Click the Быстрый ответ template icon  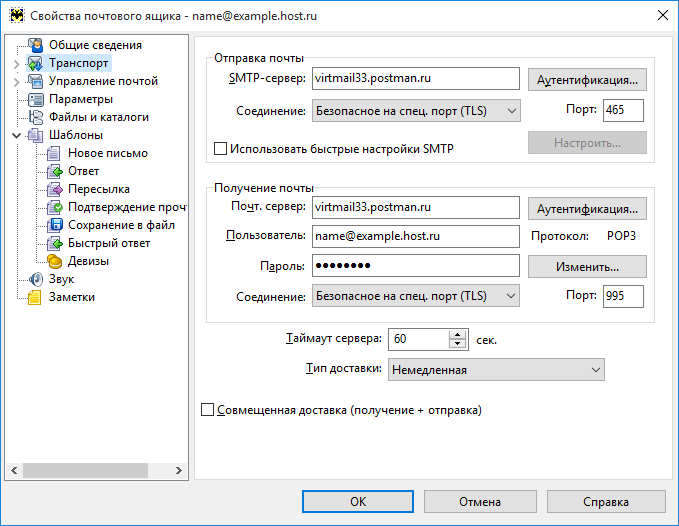click(x=55, y=243)
